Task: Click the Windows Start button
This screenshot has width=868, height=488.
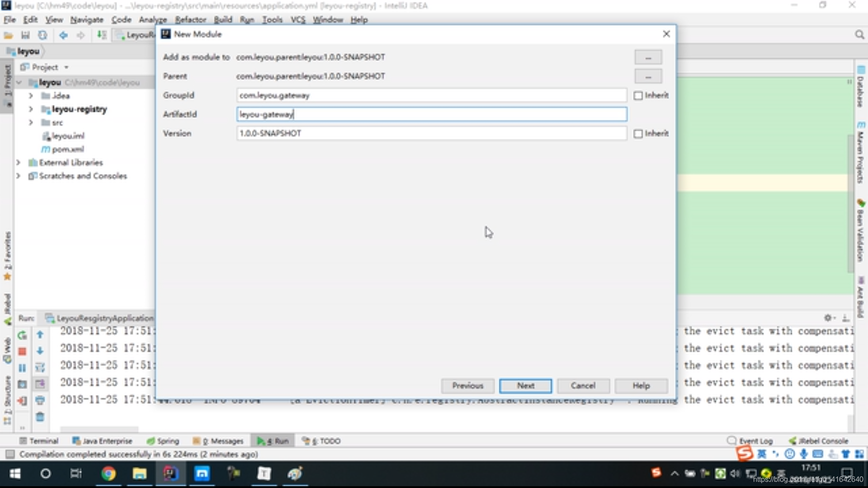Action: [x=15, y=474]
